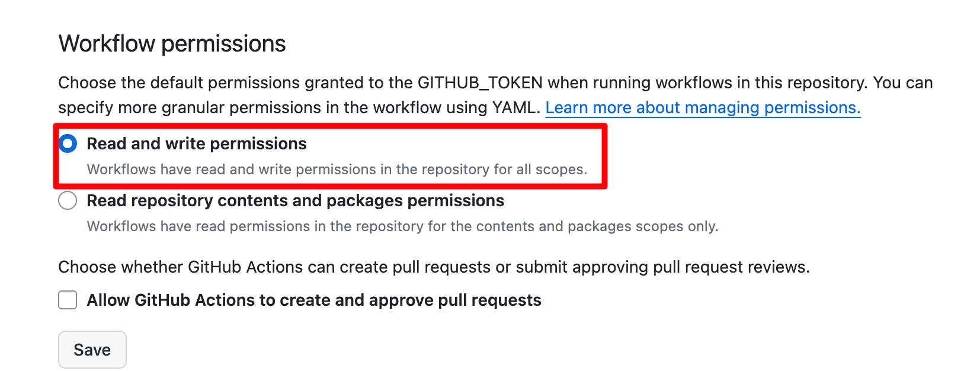Click 'Read repository contents and packages permissions' label
Image resolution: width=980 pixels, height=371 pixels.
296,200
